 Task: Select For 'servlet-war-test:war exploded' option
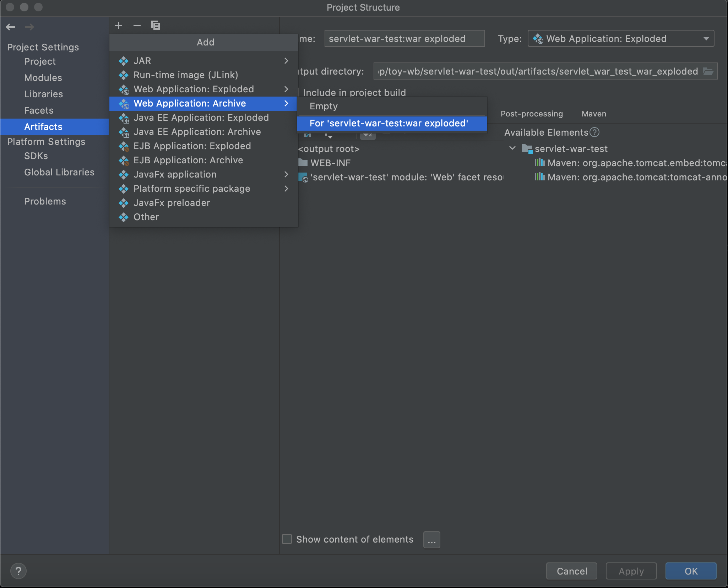coord(389,123)
